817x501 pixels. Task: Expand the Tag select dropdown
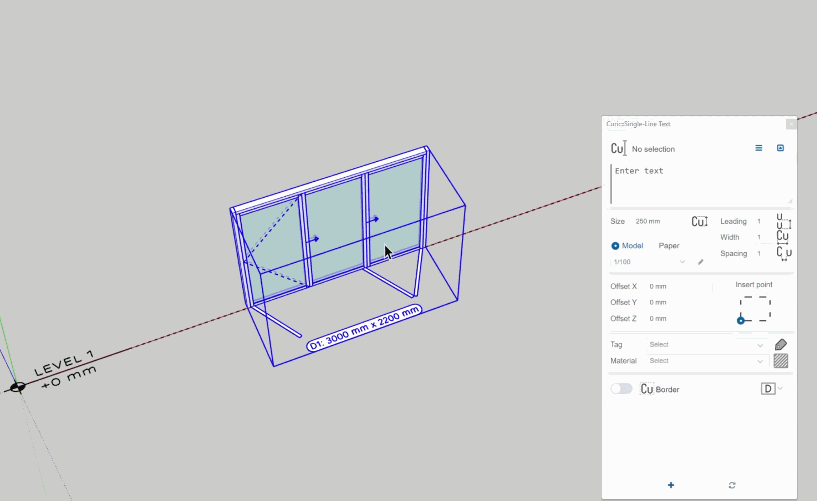tap(706, 344)
